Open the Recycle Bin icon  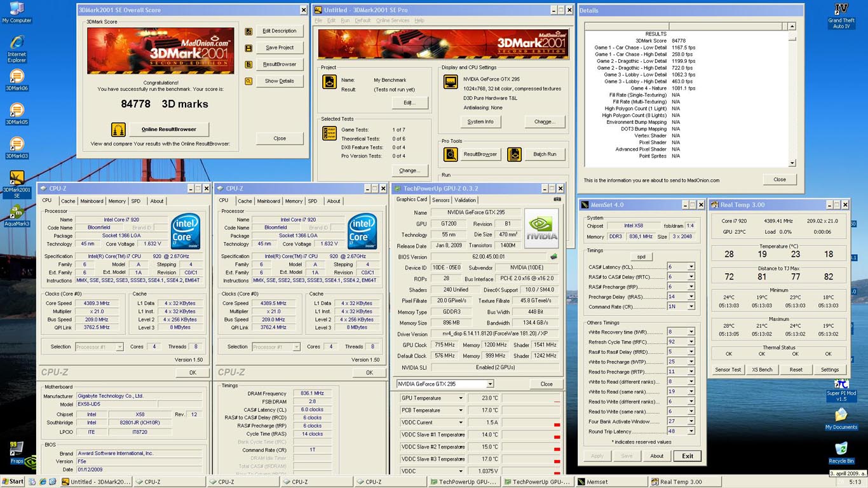pyautogui.click(x=841, y=453)
